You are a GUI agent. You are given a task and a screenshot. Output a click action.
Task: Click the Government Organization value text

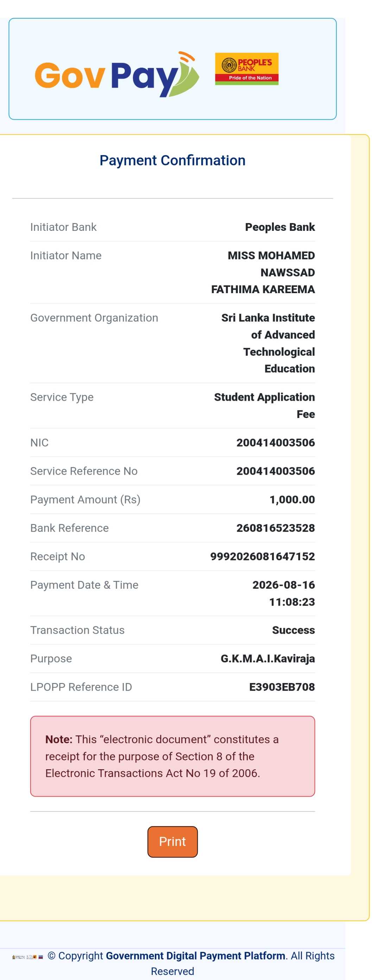(x=268, y=343)
